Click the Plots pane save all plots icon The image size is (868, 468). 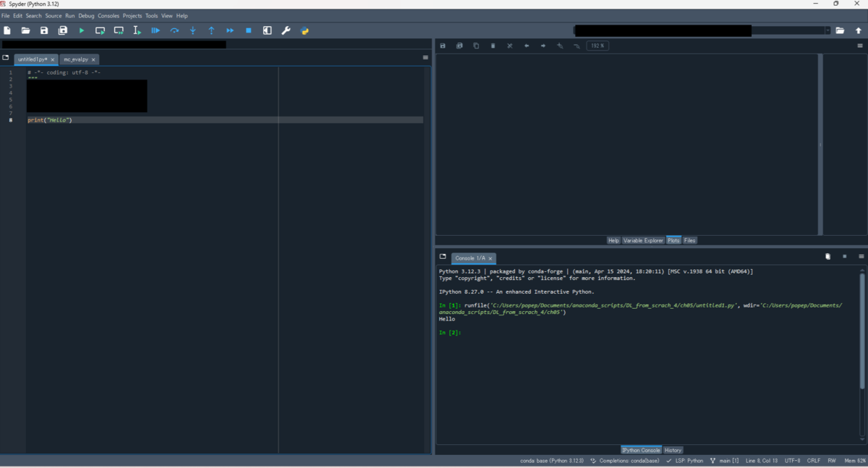(459, 46)
